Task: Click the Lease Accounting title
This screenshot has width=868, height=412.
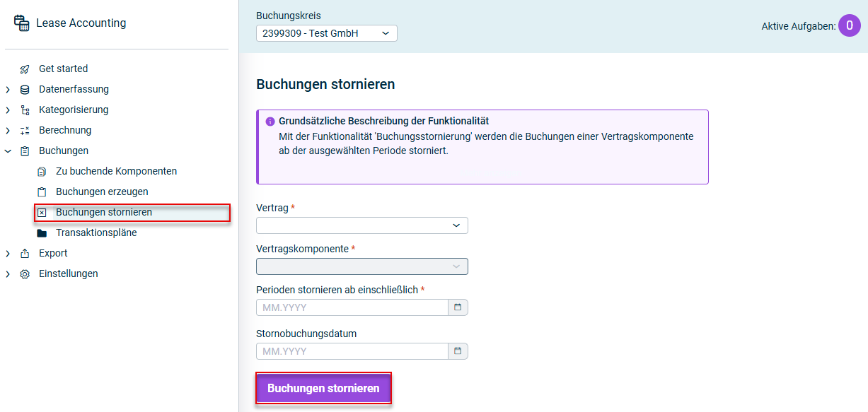Action: coord(81,23)
